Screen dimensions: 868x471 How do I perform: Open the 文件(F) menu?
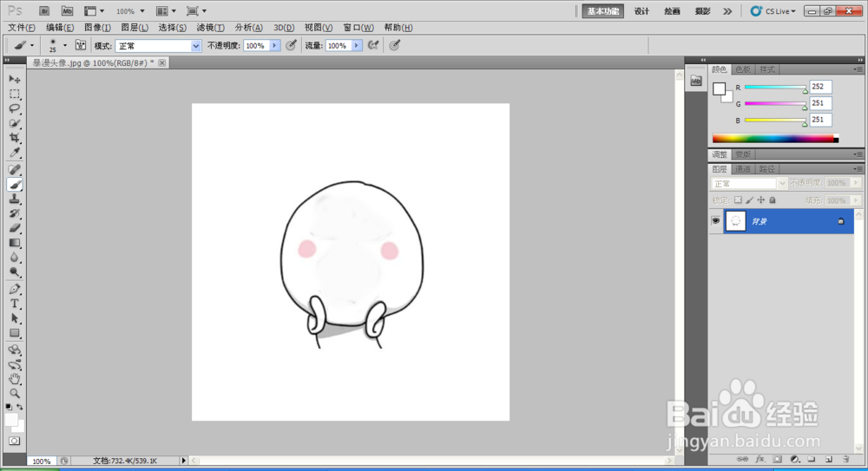22,28
